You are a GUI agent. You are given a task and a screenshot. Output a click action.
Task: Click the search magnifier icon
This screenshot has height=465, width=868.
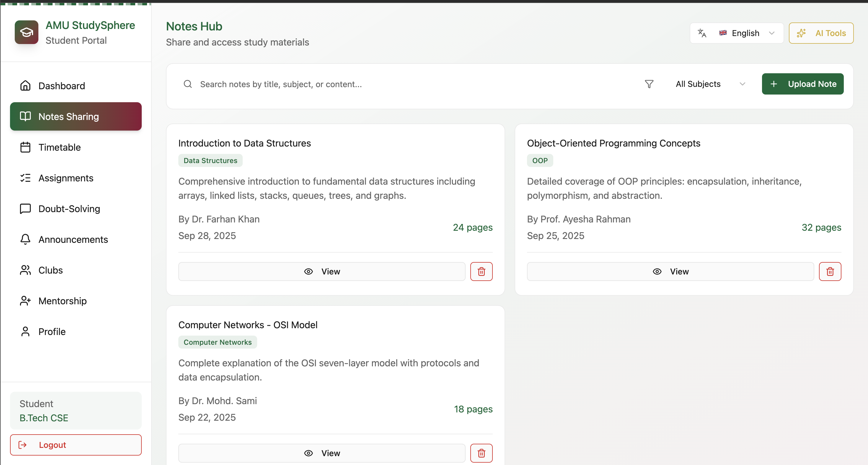point(188,84)
